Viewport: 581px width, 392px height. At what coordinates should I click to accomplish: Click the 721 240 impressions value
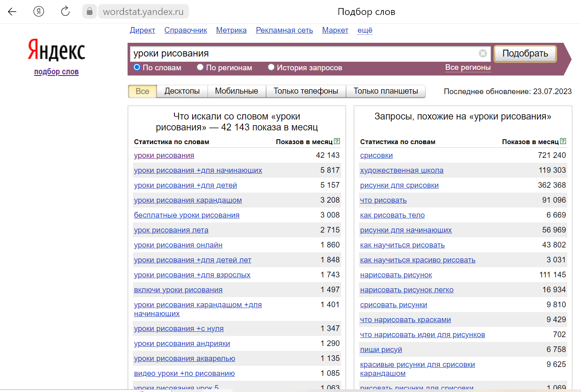pyautogui.click(x=552, y=155)
